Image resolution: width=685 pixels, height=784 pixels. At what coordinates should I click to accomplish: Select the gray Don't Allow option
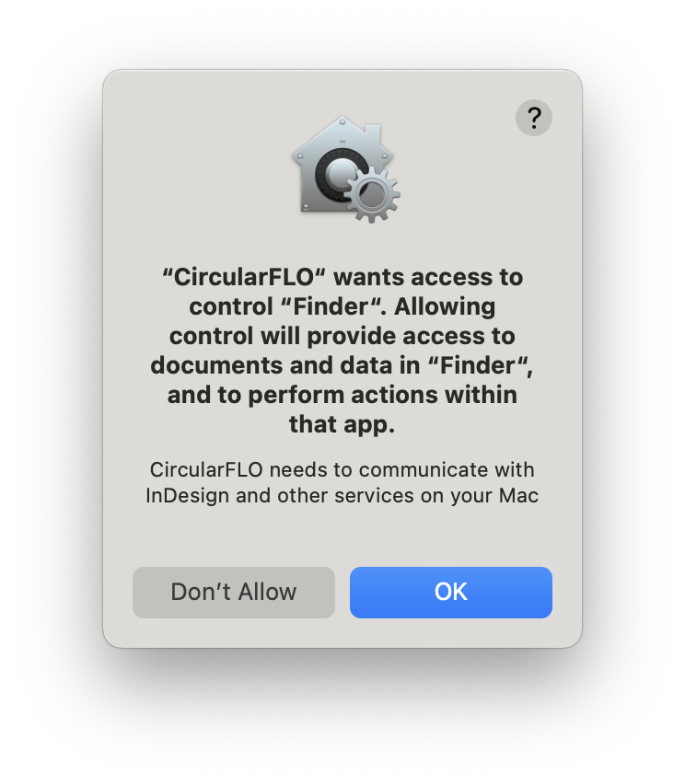234,592
